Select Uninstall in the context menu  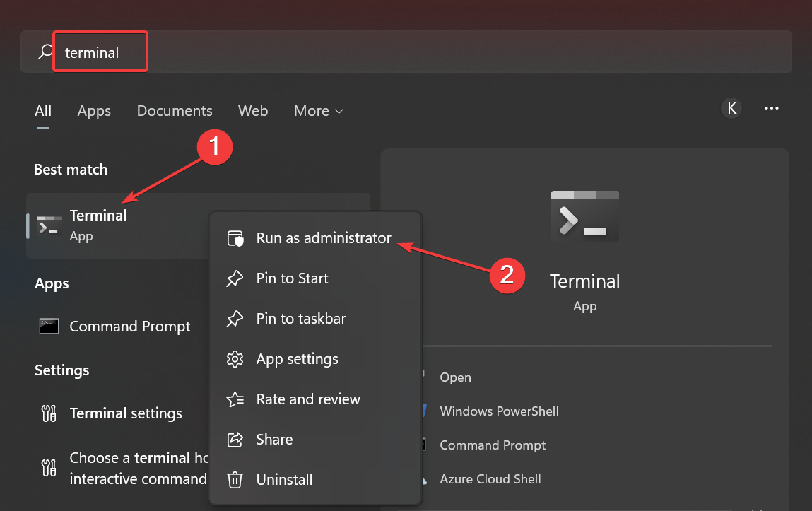pos(284,480)
